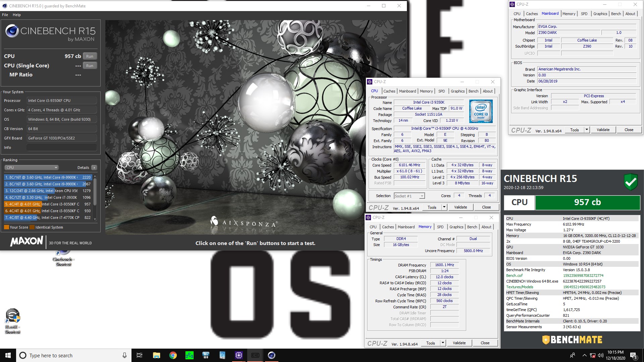Open the light blue document app on taskbar
This screenshot has width=644, height=362.
pos(222,355)
